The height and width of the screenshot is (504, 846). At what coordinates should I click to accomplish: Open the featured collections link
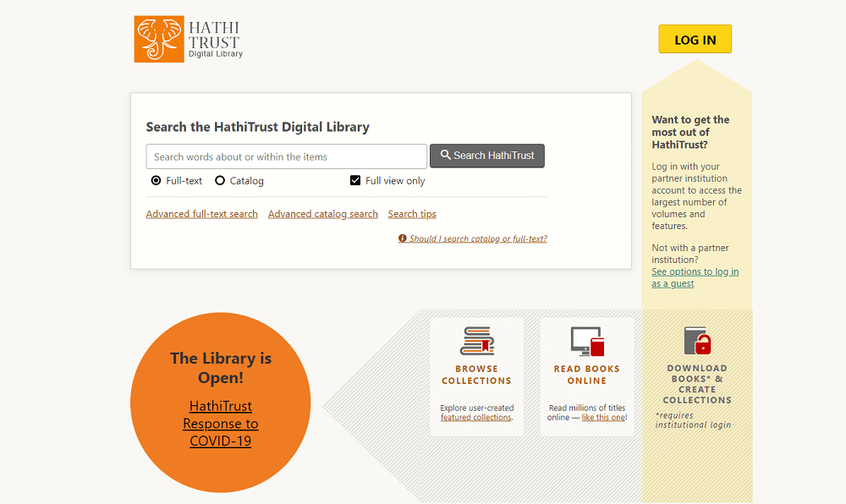point(475,417)
